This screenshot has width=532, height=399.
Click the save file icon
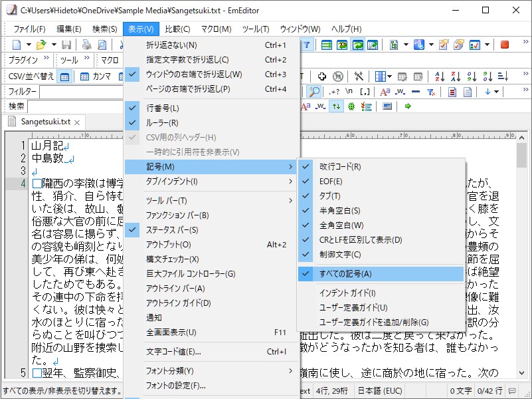click(x=66, y=44)
